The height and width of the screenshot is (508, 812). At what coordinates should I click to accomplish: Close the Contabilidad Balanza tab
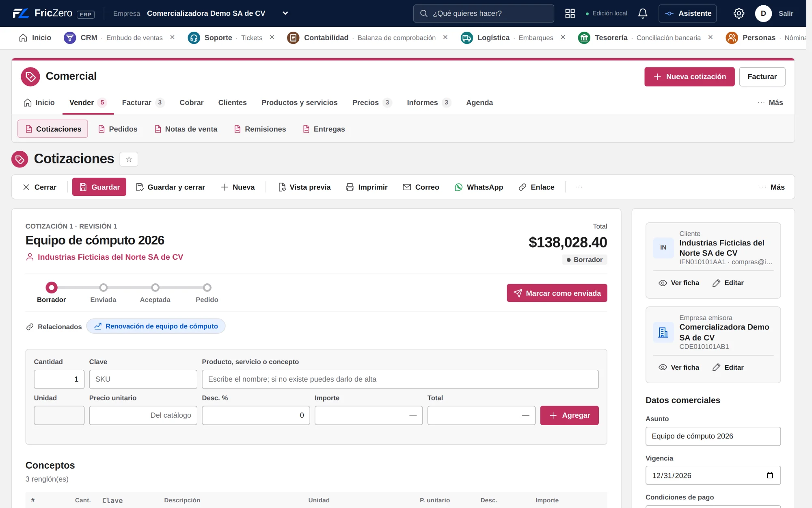(x=445, y=37)
